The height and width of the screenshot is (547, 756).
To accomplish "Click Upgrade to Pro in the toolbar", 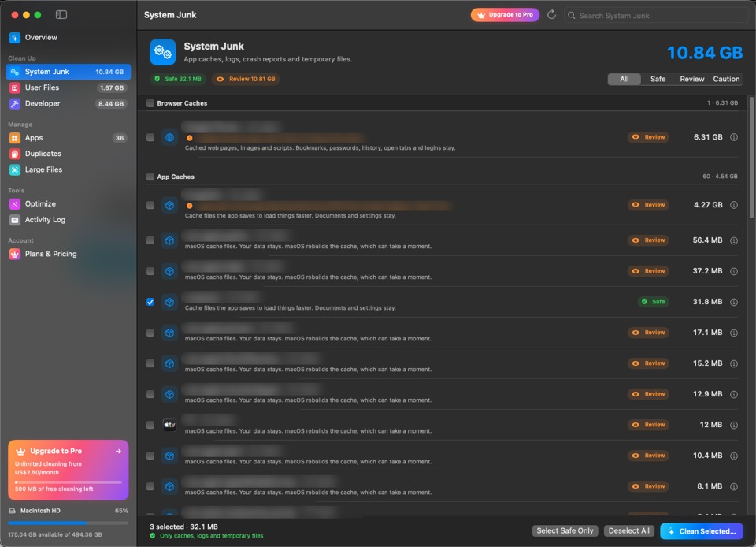I will 505,15.
